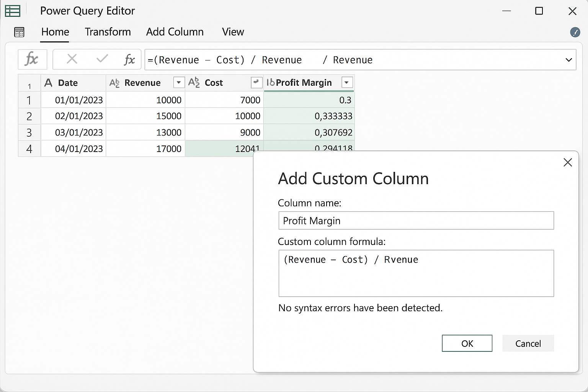
Task: Click the Revenue column data type icon
Action: tap(114, 83)
